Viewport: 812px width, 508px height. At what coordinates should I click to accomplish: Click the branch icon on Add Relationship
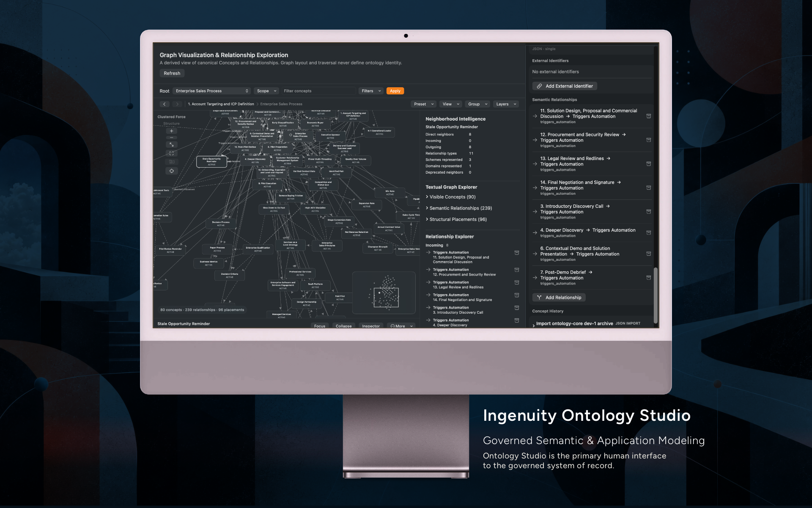coord(539,298)
